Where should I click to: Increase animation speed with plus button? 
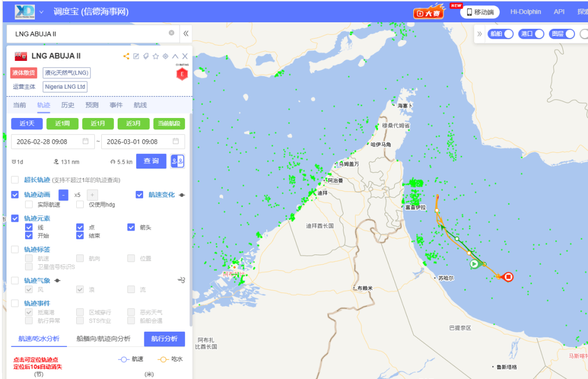93,195
